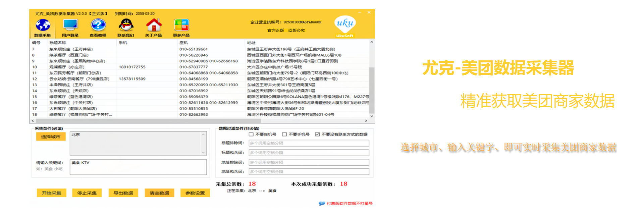This screenshot has width=644, height=218.
Task: Close the 尤克 collector window
Action: [x=369, y=12]
